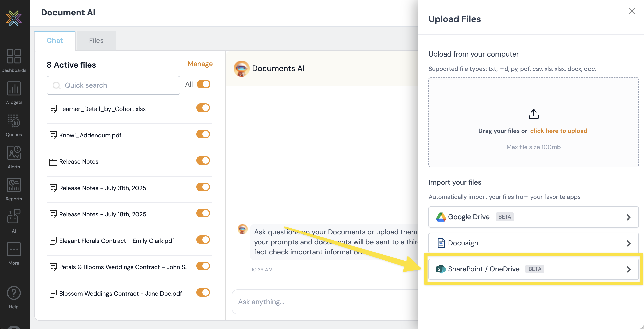Toggle the All files switch
Image resolution: width=644 pixels, height=329 pixels.
[x=203, y=84]
